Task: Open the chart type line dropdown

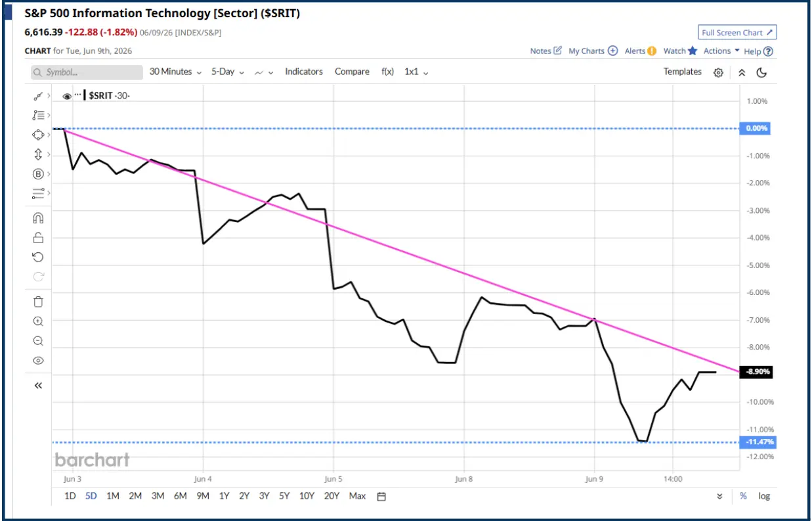Action: 263,72
